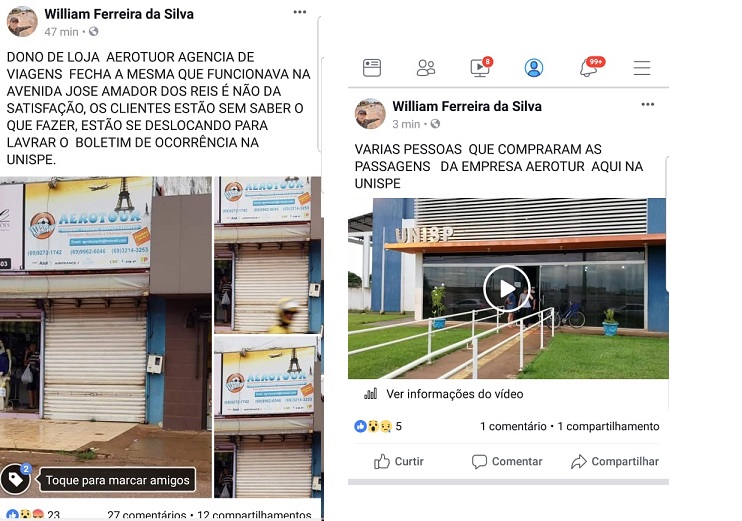This screenshot has width=742, height=521.
Task: Open the hamburger menu icon
Action: pyautogui.click(x=642, y=68)
